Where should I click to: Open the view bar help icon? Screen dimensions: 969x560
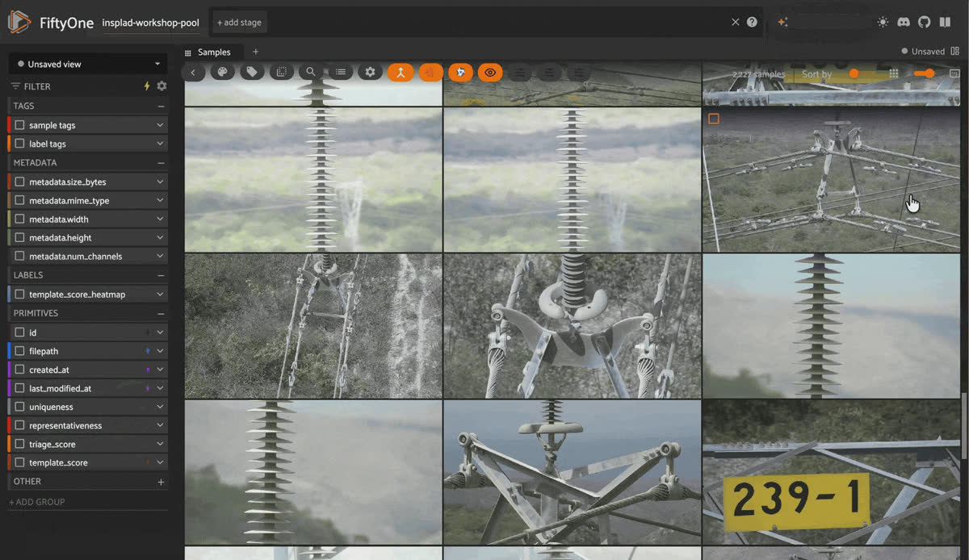tap(753, 23)
